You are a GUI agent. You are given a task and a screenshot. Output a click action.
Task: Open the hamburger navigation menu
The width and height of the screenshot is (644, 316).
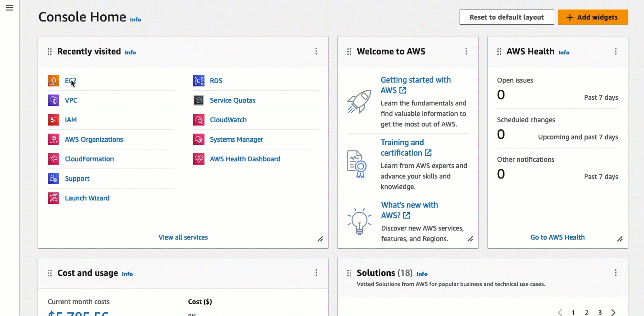click(9, 8)
